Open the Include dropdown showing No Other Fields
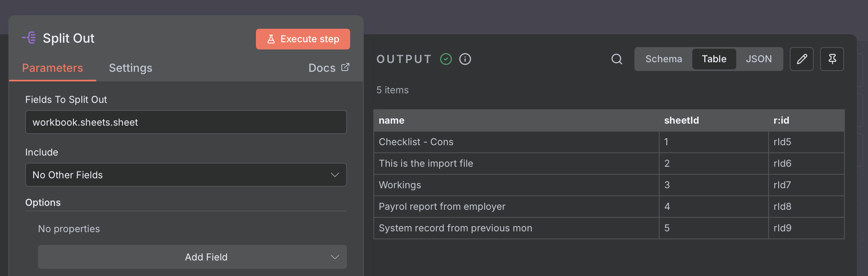Image resolution: width=868 pixels, height=276 pixels. [186, 175]
